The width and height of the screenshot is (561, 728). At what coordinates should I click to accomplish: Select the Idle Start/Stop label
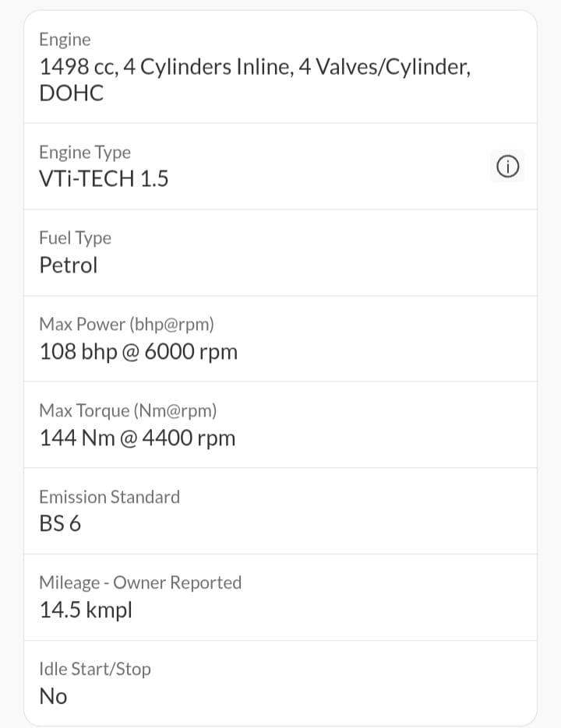(95, 669)
